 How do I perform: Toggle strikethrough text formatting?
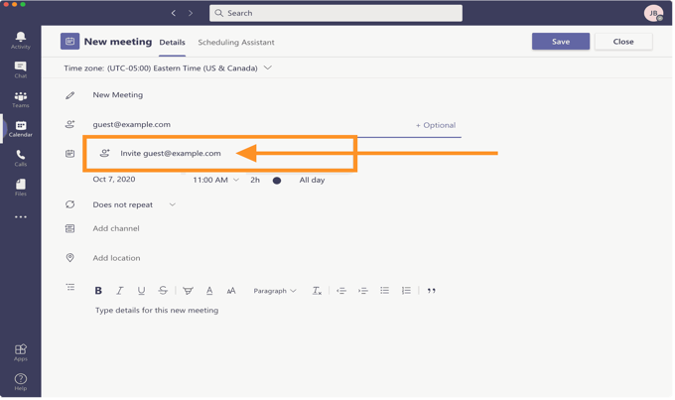point(163,291)
